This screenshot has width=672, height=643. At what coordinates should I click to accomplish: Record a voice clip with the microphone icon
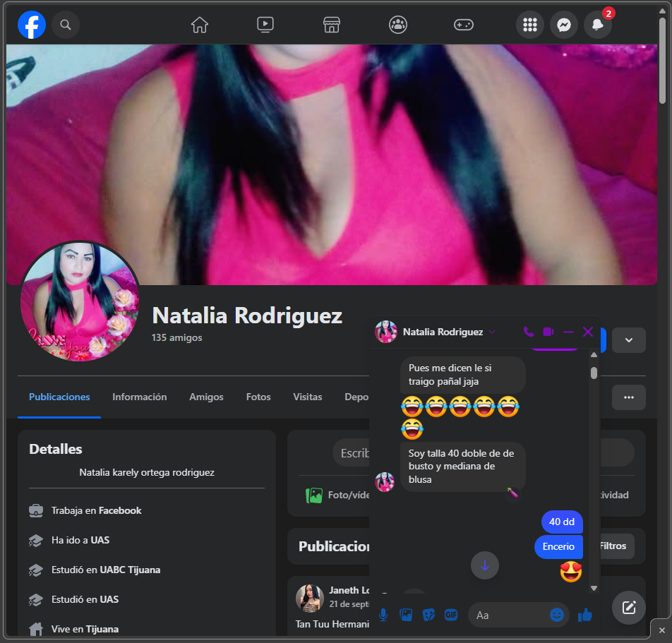383,615
